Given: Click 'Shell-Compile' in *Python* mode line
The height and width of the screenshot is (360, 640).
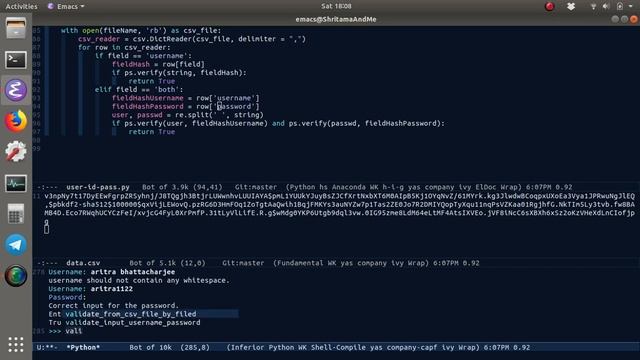Looking at the screenshot, I should click(338, 347).
